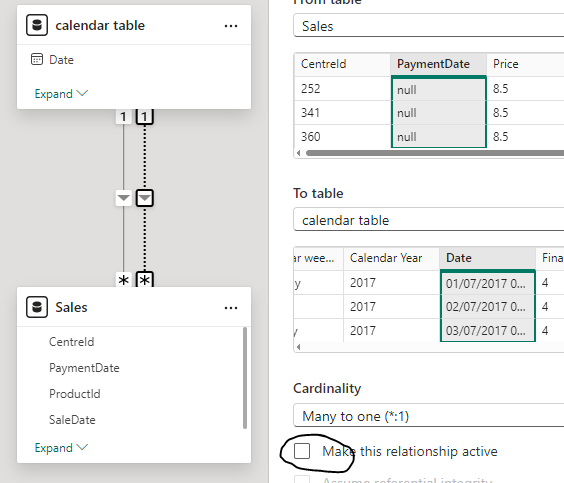This screenshot has width=564, height=483.
Task: Select the CentreId column header in preview
Action: click(342, 64)
